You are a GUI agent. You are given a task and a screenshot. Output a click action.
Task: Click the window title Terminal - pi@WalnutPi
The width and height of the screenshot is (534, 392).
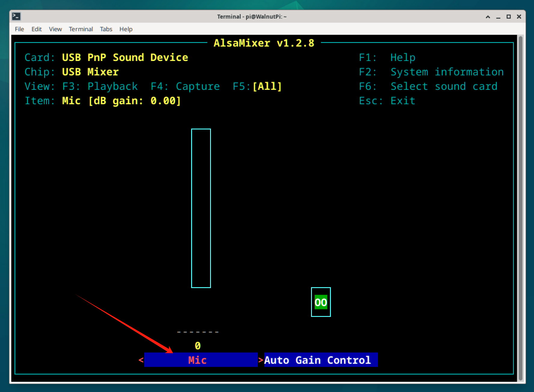tap(252, 17)
